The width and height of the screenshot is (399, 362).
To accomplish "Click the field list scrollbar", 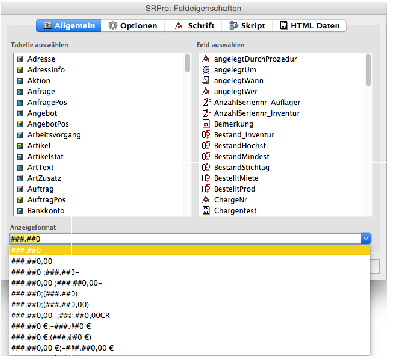I will click(x=368, y=70).
